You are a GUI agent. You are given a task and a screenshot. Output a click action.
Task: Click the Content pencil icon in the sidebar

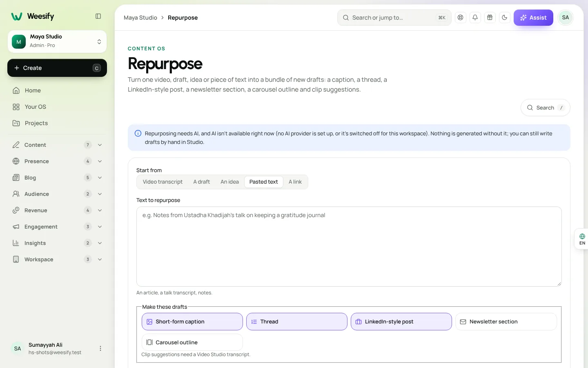(x=16, y=145)
